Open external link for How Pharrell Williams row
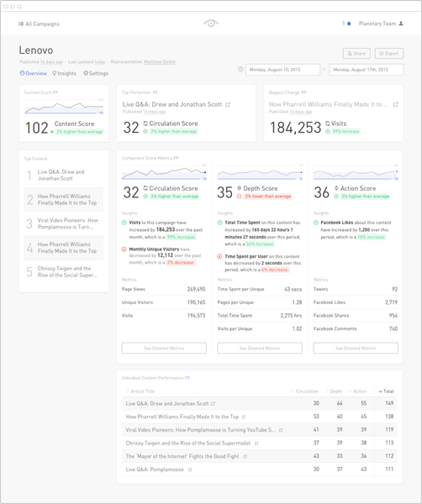This screenshot has height=504, width=422. click(244, 417)
